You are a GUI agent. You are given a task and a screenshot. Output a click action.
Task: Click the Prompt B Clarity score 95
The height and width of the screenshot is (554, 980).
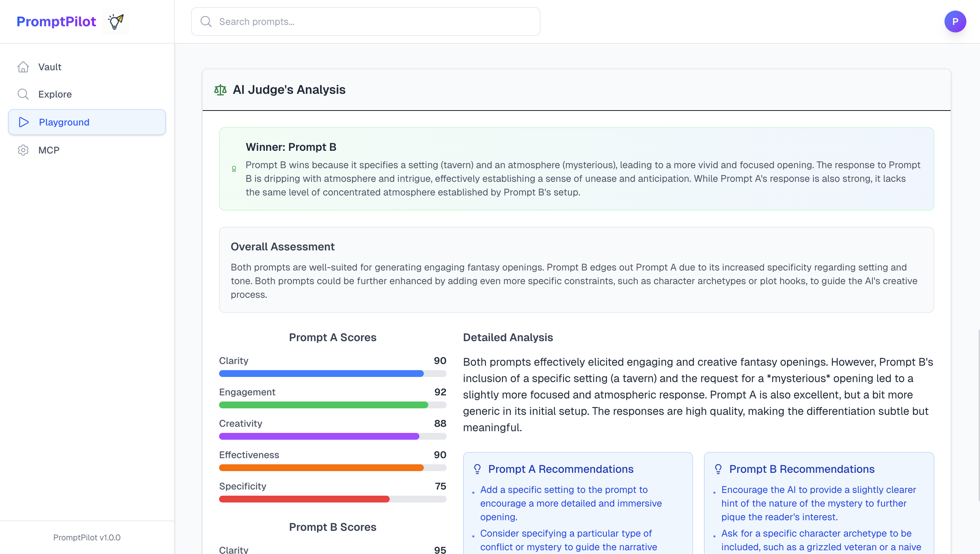point(440,550)
